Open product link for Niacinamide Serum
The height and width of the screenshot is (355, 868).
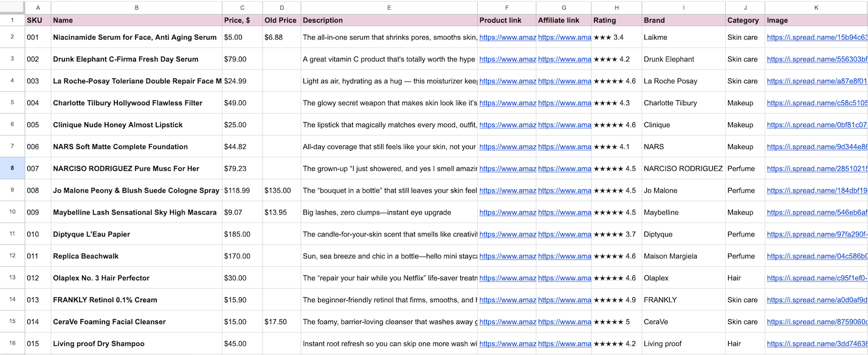508,37
